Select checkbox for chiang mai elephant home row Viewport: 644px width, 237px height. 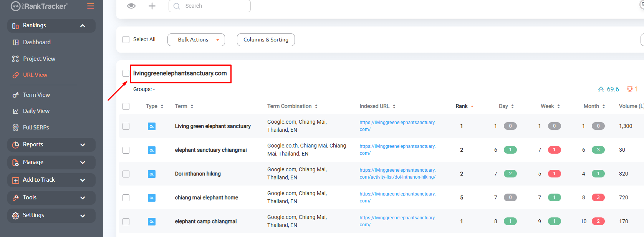126,198
